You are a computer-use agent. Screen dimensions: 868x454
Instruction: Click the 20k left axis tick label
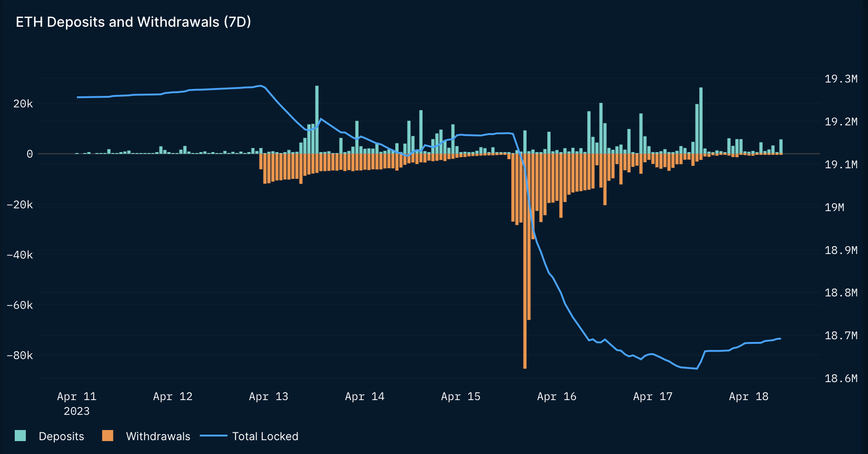[23, 104]
